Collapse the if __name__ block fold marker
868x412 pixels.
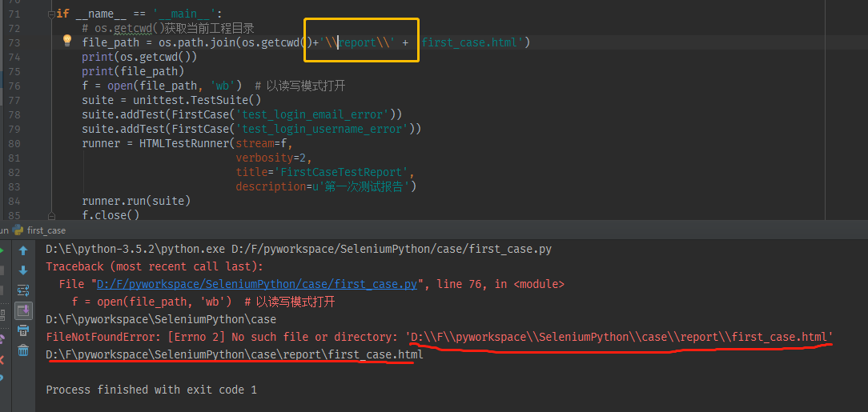click(x=51, y=14)
